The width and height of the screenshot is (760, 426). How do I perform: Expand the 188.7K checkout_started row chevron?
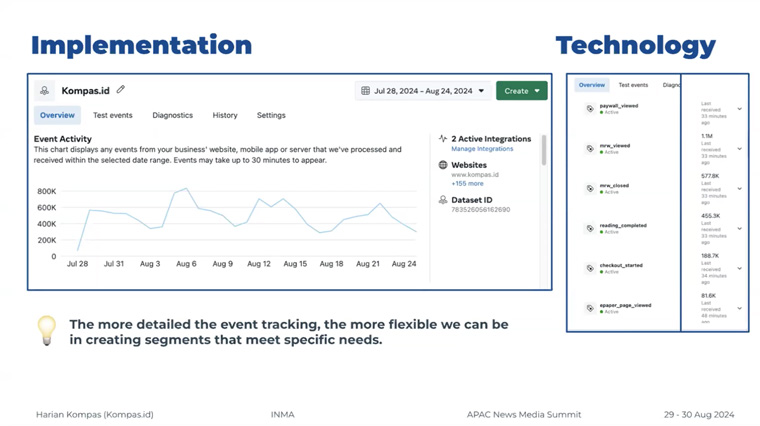740,268
